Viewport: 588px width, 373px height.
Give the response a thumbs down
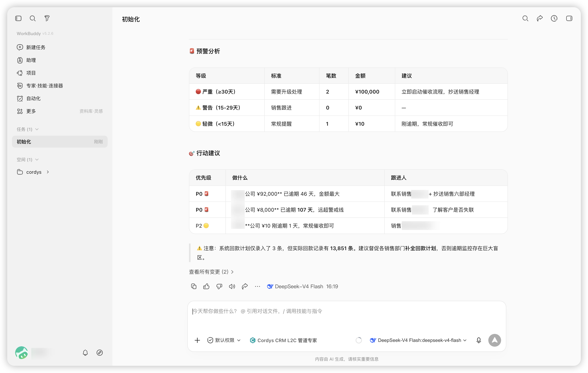(x=219, y=286)
